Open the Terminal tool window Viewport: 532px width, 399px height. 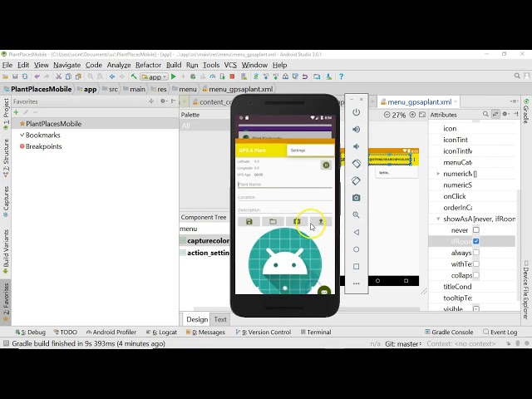pyautogui.click(x=316, y=332)
